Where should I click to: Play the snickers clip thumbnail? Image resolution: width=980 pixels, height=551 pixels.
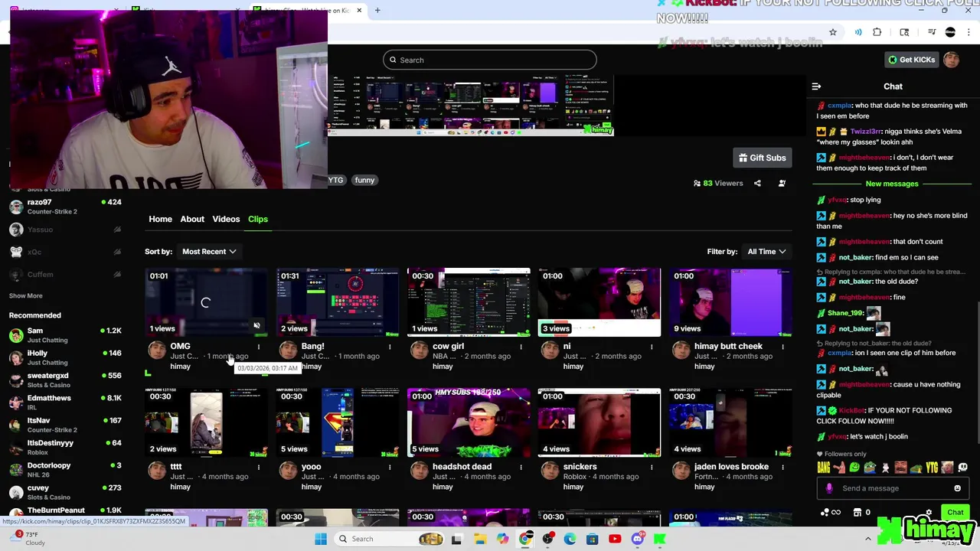pyautogui.click(x=599, y=422)
